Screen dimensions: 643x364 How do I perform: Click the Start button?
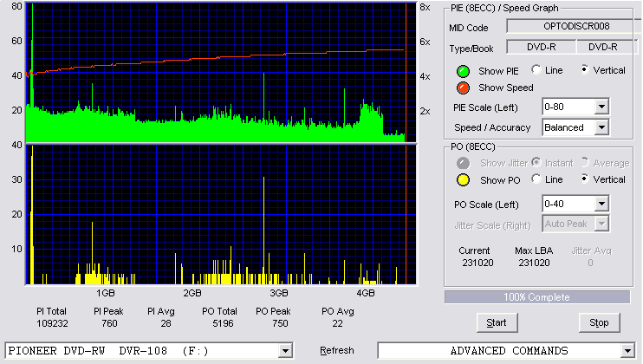click(x=497, y=323)
